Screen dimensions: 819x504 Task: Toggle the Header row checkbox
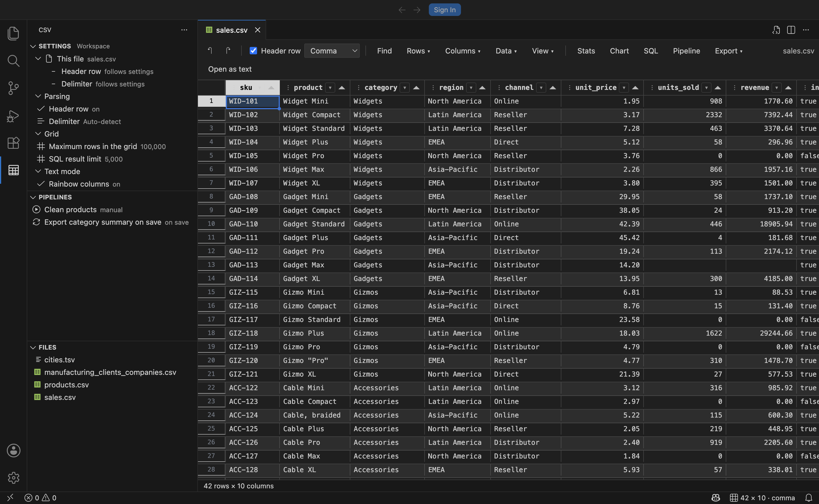click(x=254, y=51)
